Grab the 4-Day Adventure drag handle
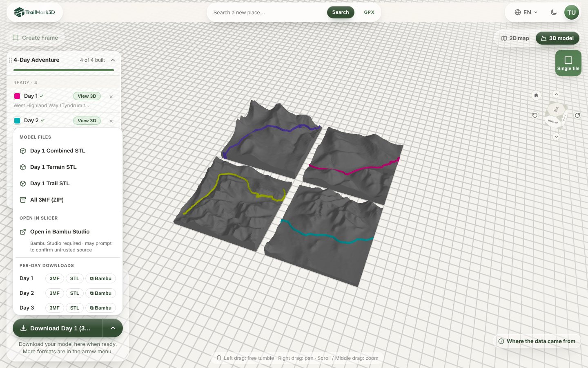Viewport: 588px width, 368px height. click(x=10, y=60)
